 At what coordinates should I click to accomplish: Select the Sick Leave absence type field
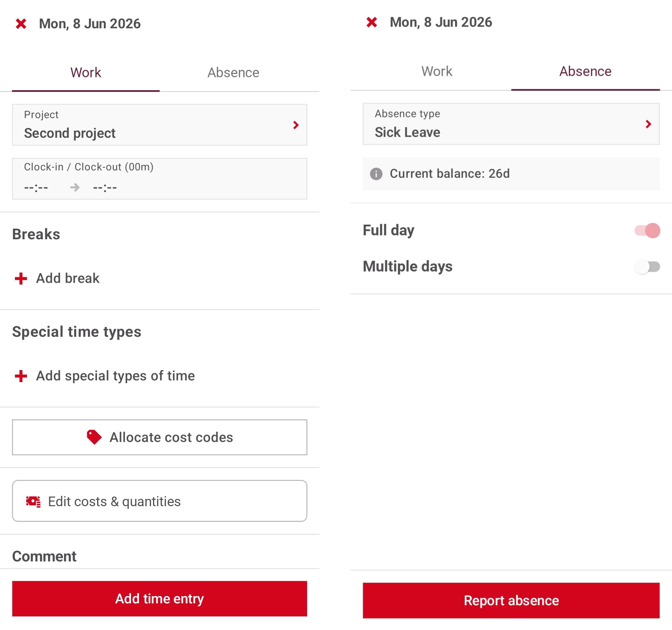pos(511,124)
